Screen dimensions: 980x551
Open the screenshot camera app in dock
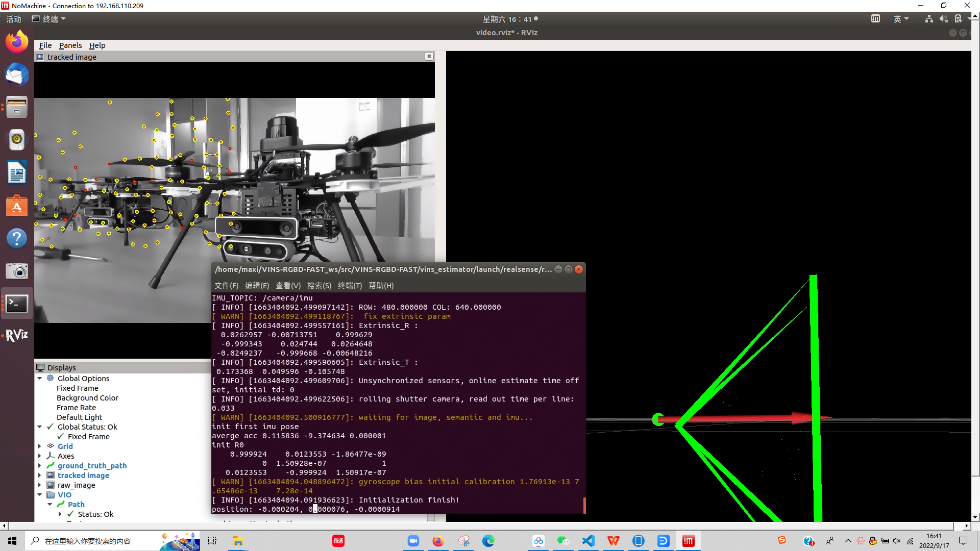coord(17,271)
